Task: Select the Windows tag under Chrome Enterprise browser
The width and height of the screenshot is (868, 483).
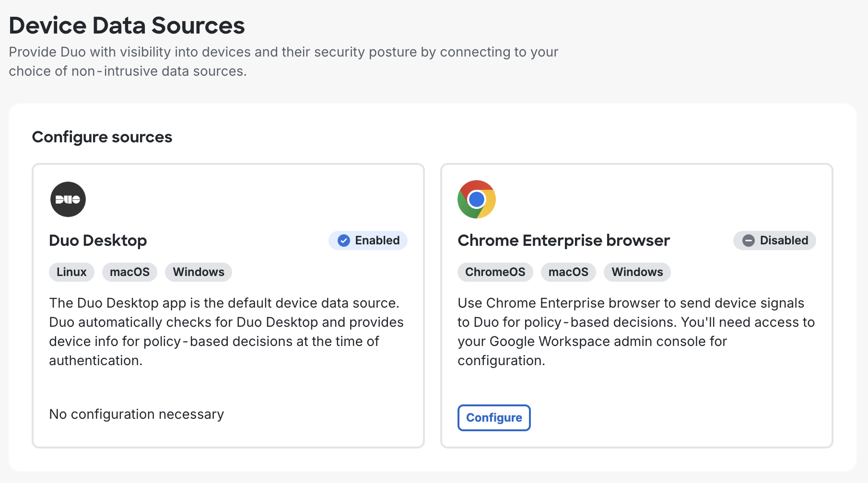Action: 637,272
